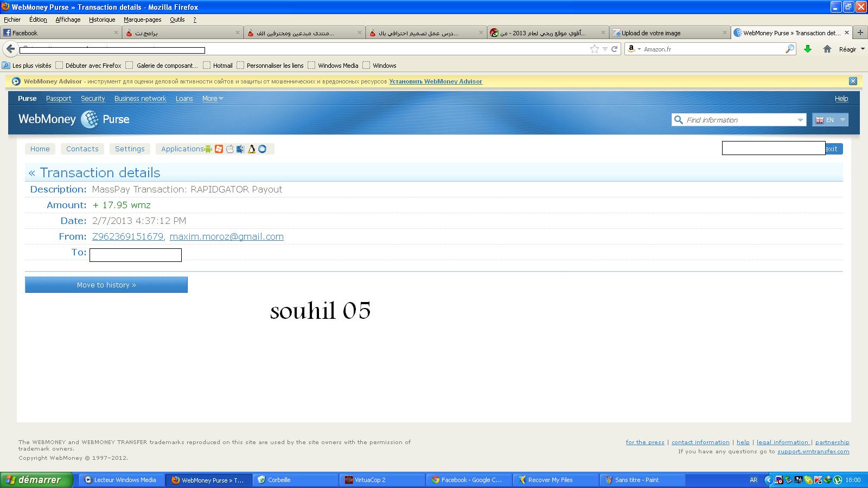Image resolution: width=868 pixels, height=488 pixels.
Task: Open downloads with the green arrow icon
Action: pyautogui.click(x=808, y=49)
